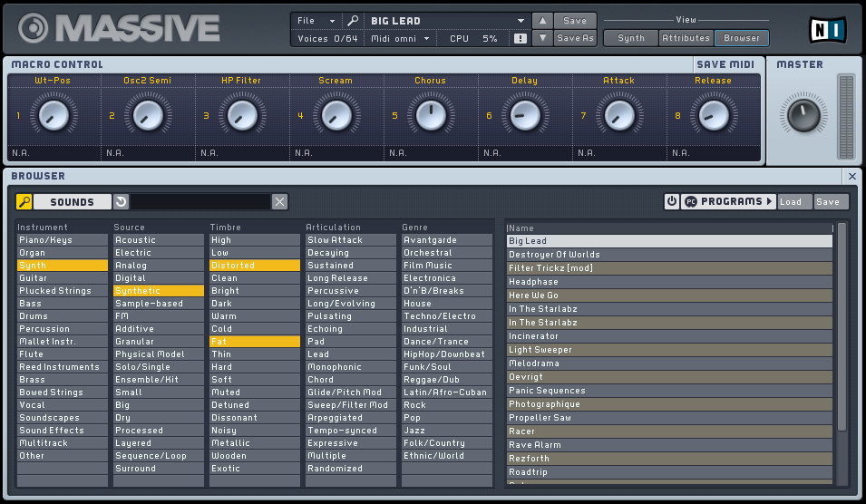Viewport: 866px width, 504px height.
Task: Click the PC program change icon
Action: tap(690, 202)
